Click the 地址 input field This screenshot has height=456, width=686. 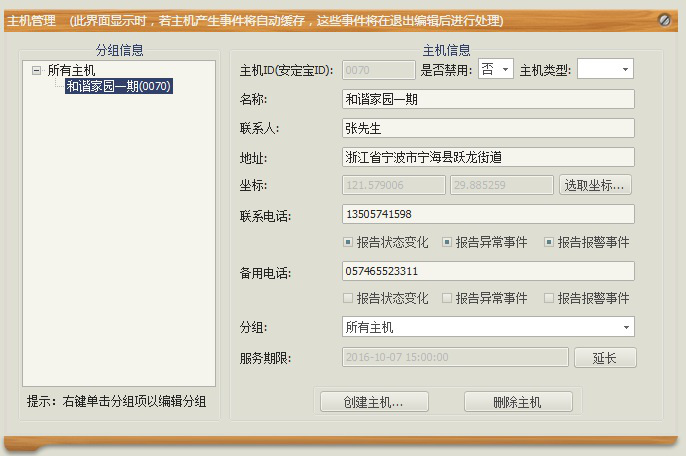click(x=488, y=157)
